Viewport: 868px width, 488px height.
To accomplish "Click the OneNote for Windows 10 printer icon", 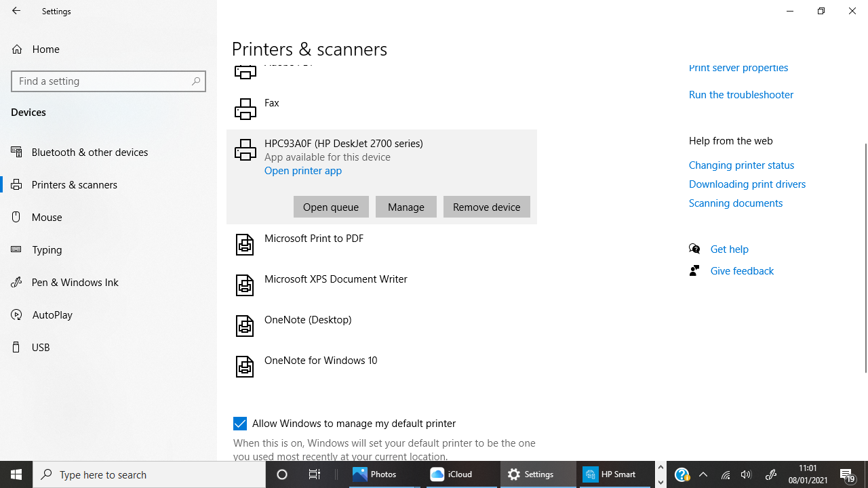I will click(245, 367).
